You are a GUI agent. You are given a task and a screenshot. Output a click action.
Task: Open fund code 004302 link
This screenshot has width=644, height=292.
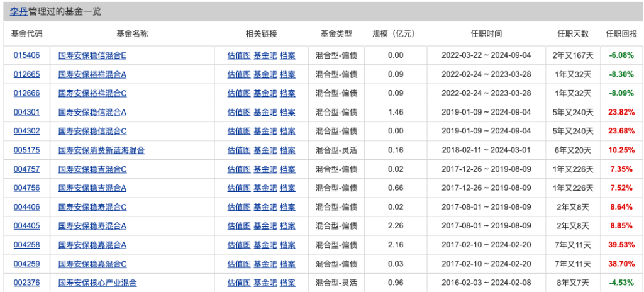coord(26,131)
